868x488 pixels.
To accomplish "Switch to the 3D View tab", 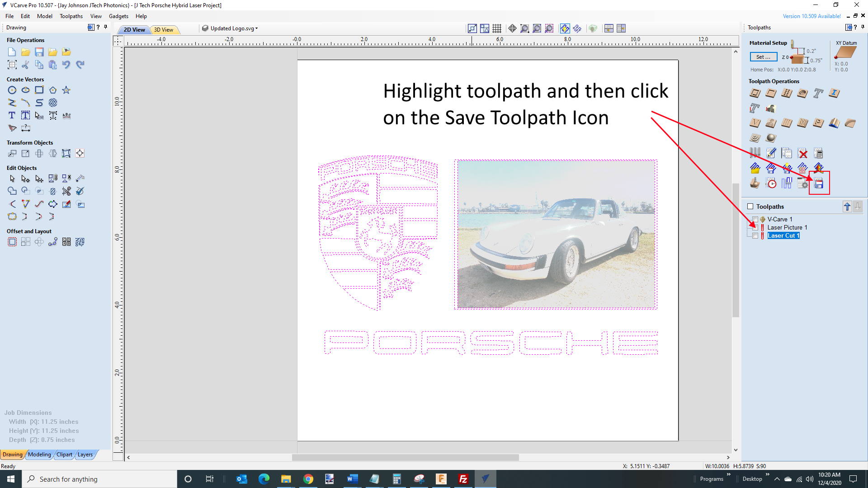I will pyautogui.click(x=164, y=30).
